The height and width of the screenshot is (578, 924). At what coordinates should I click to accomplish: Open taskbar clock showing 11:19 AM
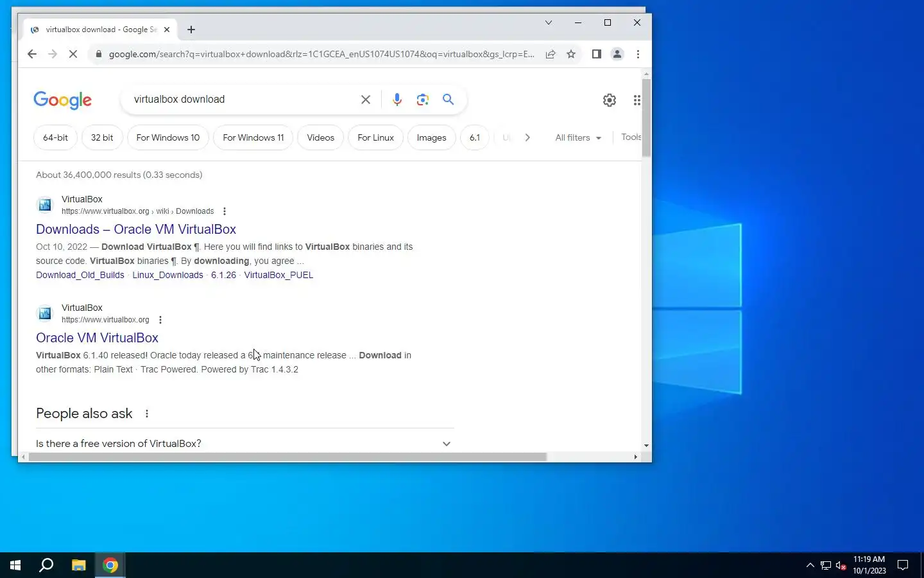869,565
